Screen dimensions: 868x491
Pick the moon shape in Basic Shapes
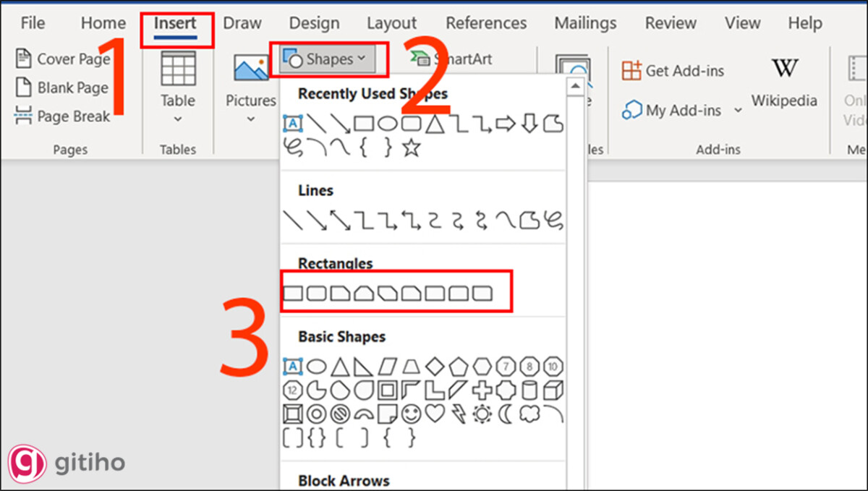tap(506, 414)
